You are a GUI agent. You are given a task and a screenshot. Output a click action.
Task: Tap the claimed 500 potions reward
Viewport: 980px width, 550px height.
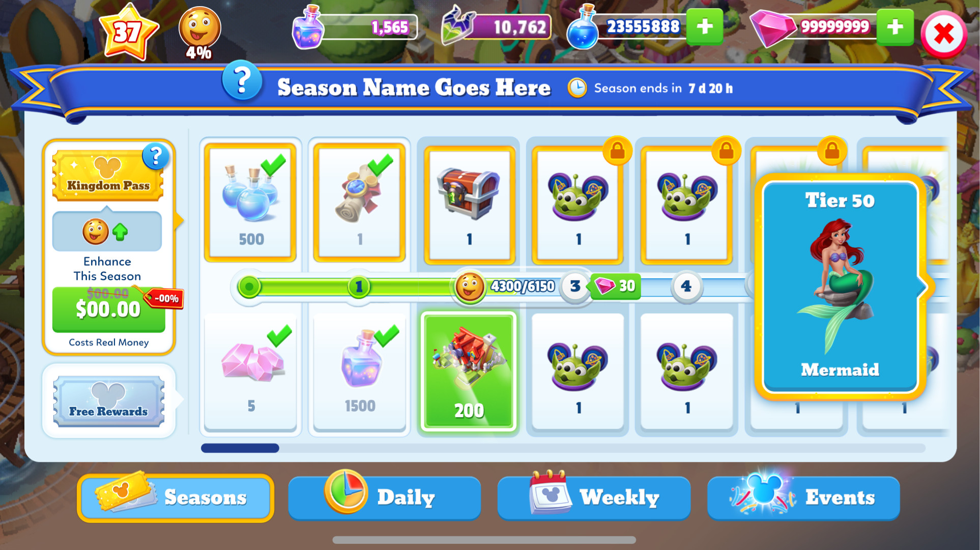251,203
